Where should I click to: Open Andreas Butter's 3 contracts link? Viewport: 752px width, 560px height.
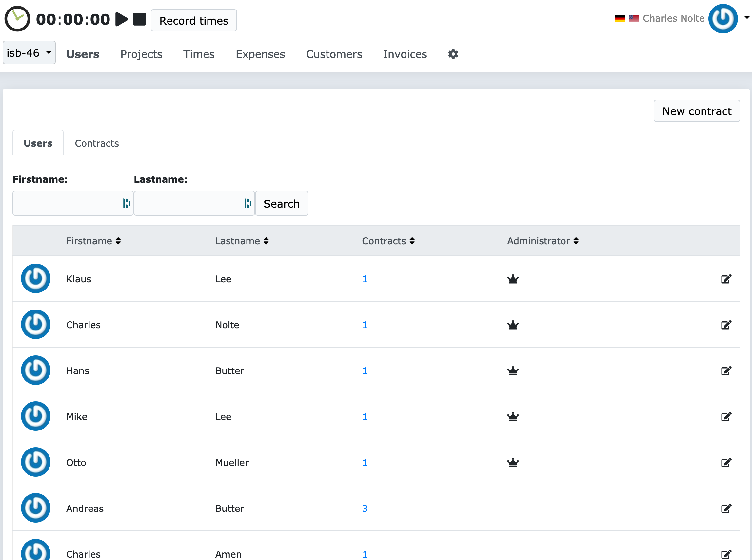coord(365,509)
